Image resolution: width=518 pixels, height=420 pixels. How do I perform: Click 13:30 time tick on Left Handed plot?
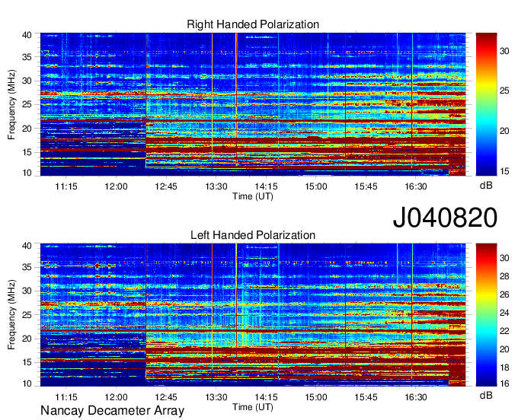(216, 397)
